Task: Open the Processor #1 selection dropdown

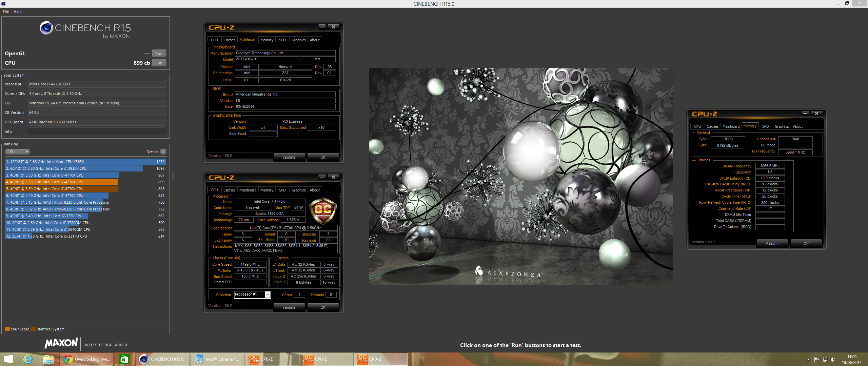Action: [252, 294]
